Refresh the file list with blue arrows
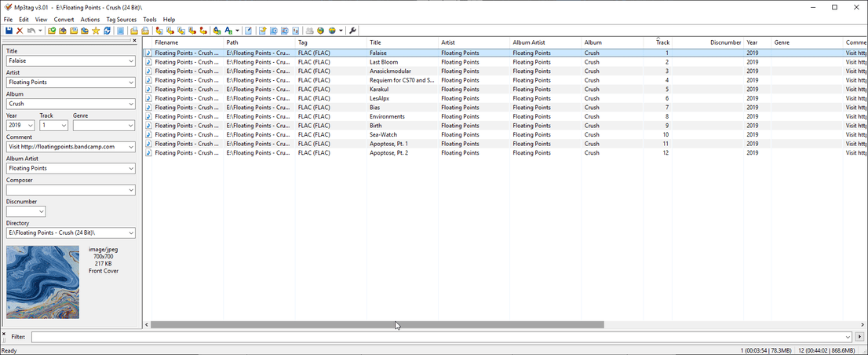 pyautogui.click(x=108, y=31)
